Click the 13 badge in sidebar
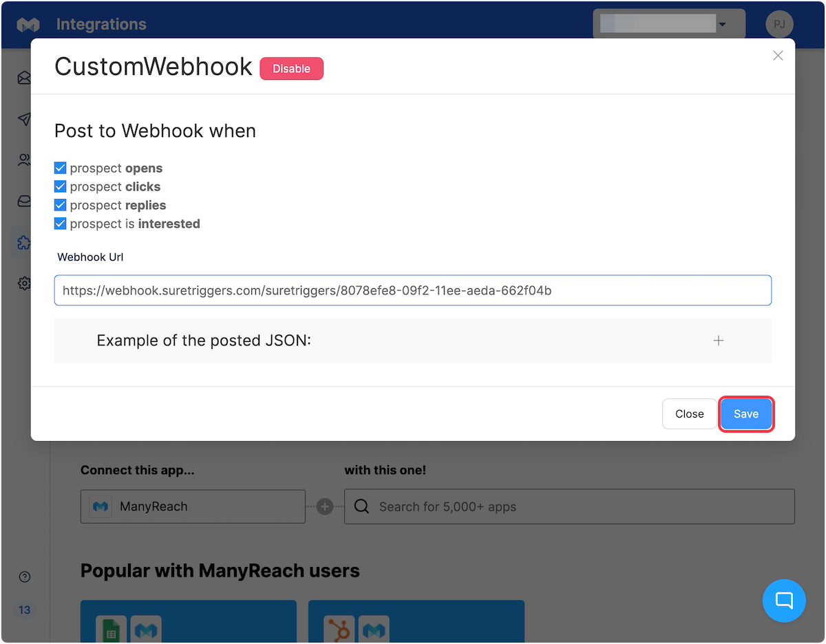The image size is (826, 644). click(x=25, y=610)
